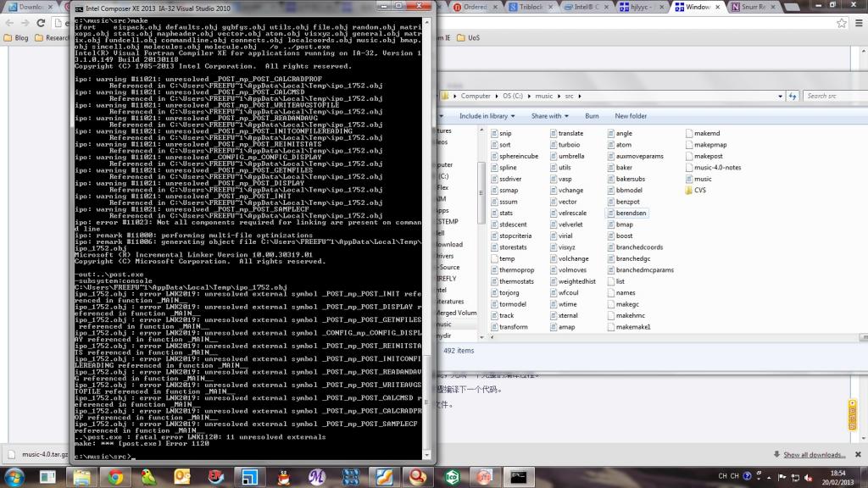This screenshot has height=488, width=868.
Task: Expand the arrow after music breadcrumb
Action: (559, 97)
